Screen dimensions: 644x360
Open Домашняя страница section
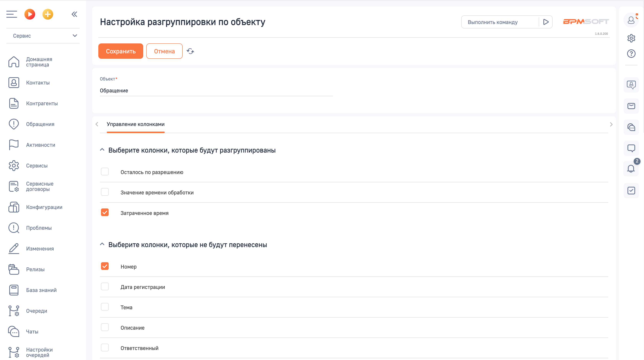pyautogui.click(x=39, y=62)
